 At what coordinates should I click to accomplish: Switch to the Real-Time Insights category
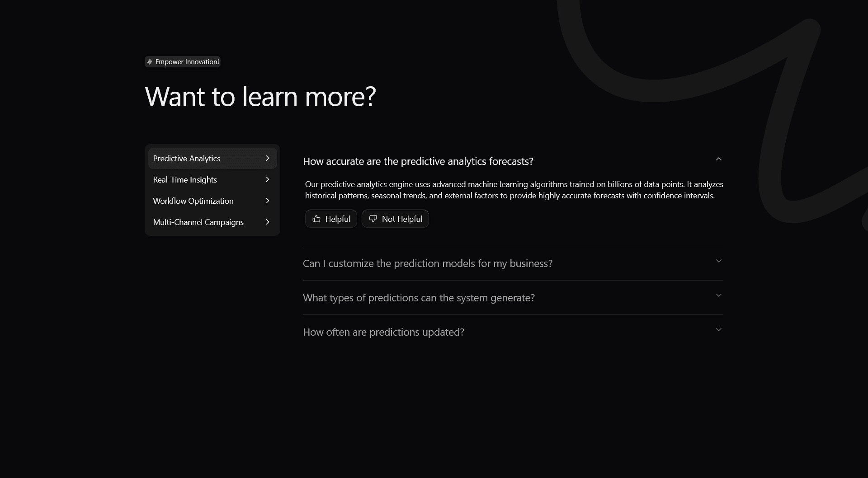click(x=185, y=180)
